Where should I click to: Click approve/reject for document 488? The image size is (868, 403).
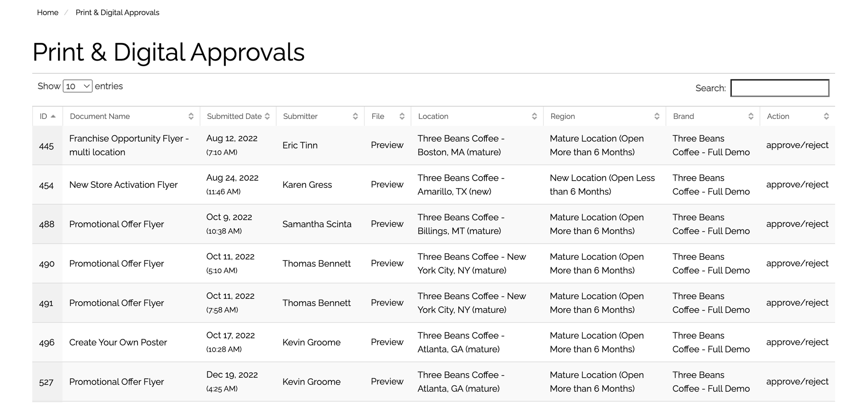[x=797, y=224]
